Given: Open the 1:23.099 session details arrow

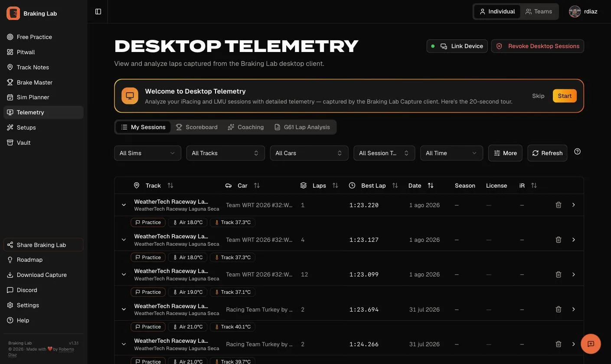Looking at the screenshot, I should [x=573, y=274].
